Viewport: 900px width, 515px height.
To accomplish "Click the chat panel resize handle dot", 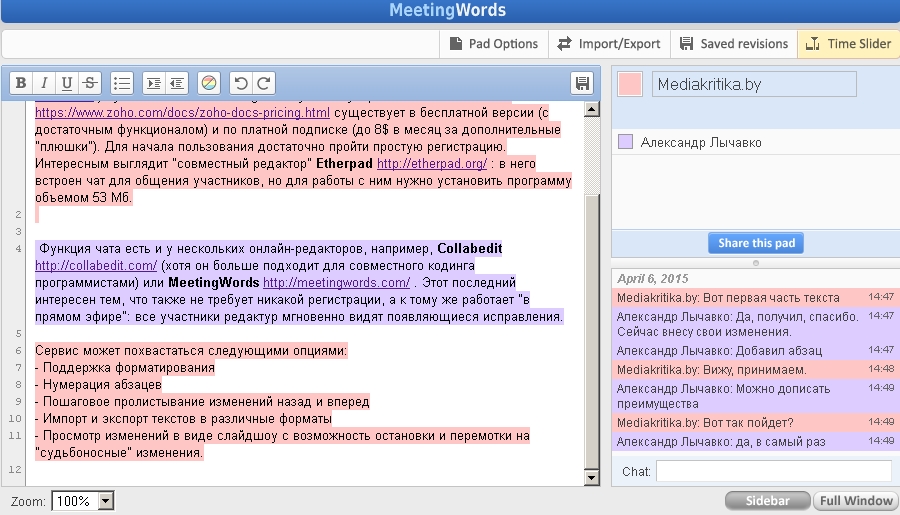I will click(756, 263).
